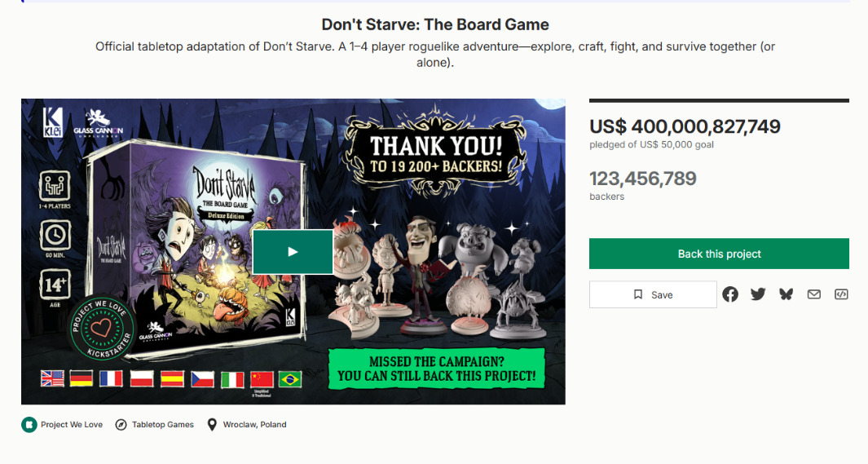Viewport: 868px width, 464px height.
Task: Click the Don't Starve: The Board Game title
Action: coord(435,24)
